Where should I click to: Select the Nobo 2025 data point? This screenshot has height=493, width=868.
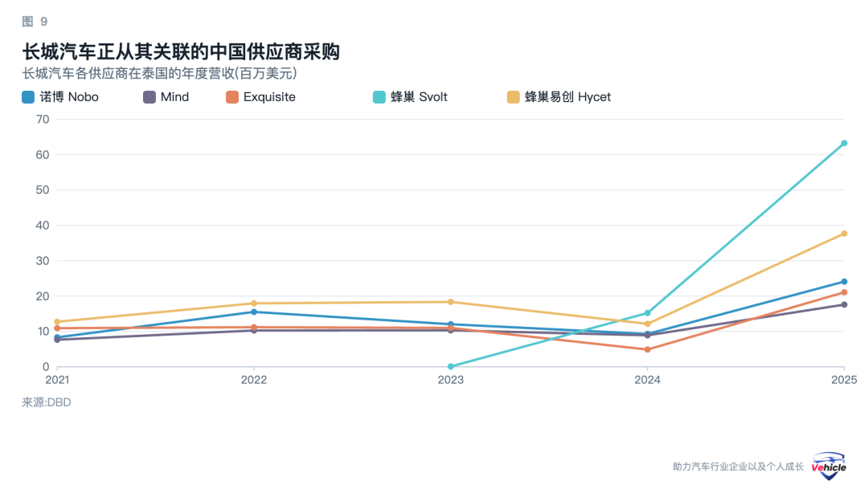click(x=844, y=282)
